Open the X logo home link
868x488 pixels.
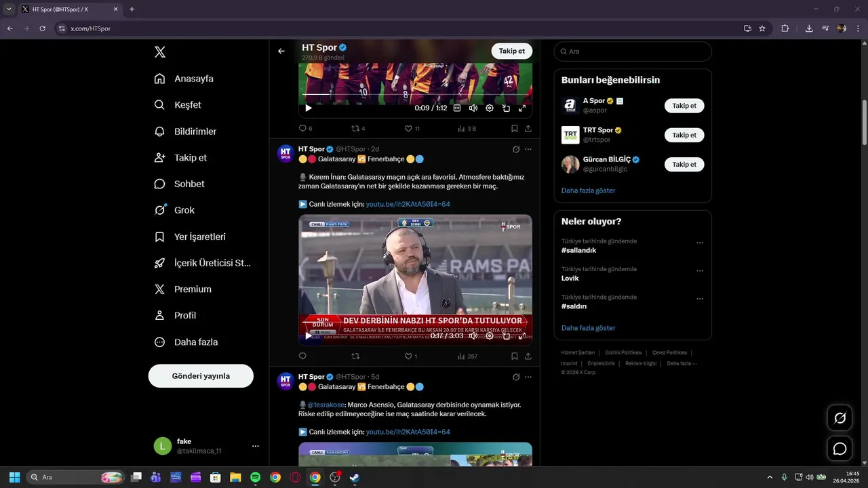[x=159, y=52]
